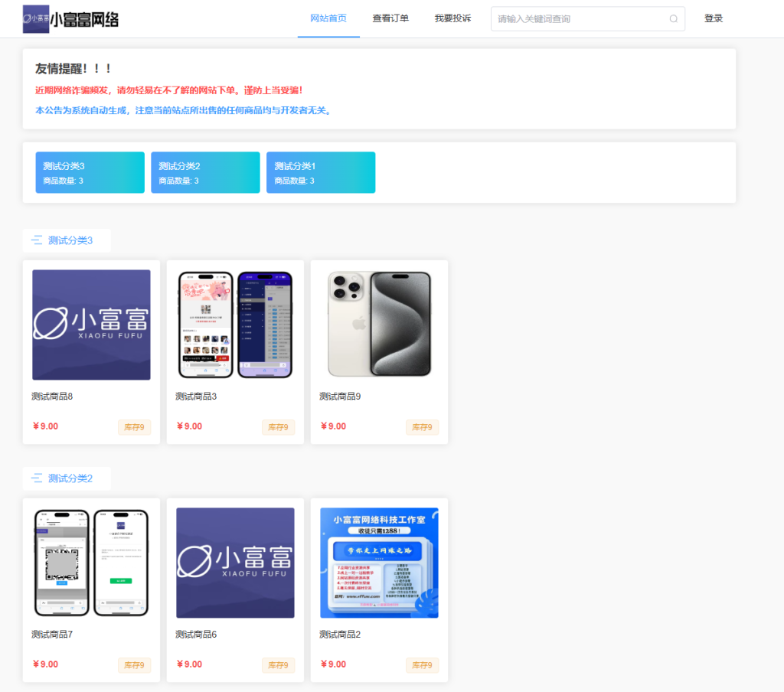Click the 测试商品9 product title
The height and width of the screenshot is (692, 784).
340,397
